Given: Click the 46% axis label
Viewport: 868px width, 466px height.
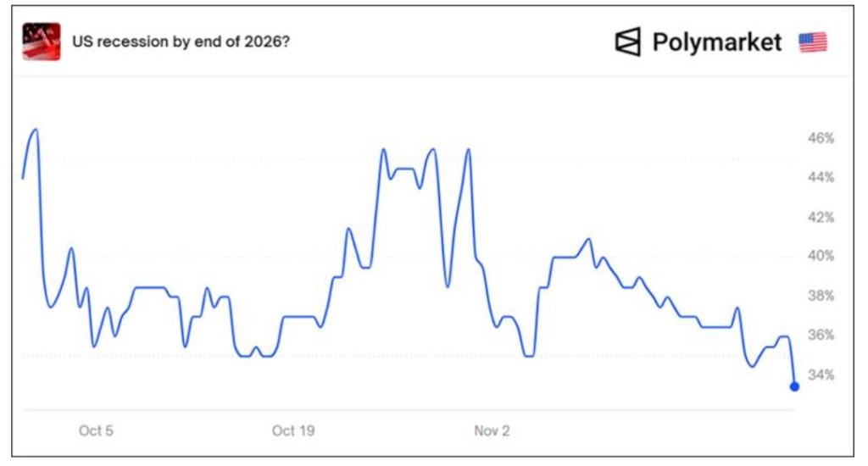Looking at the screenshot, I should [822, 137].
